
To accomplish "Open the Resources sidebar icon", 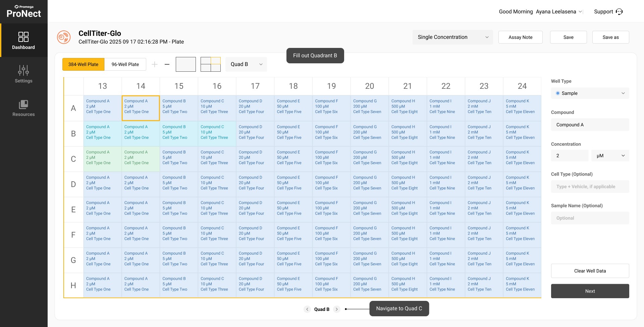I will click(x=23, y=104).
